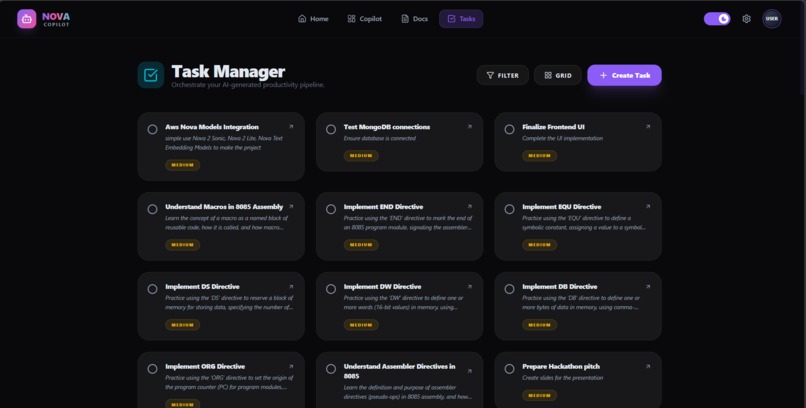This screenshot has width=806, height=408.
Task: Open Understand Macros in 8085 Assembly title
Action: pos(224,207)
